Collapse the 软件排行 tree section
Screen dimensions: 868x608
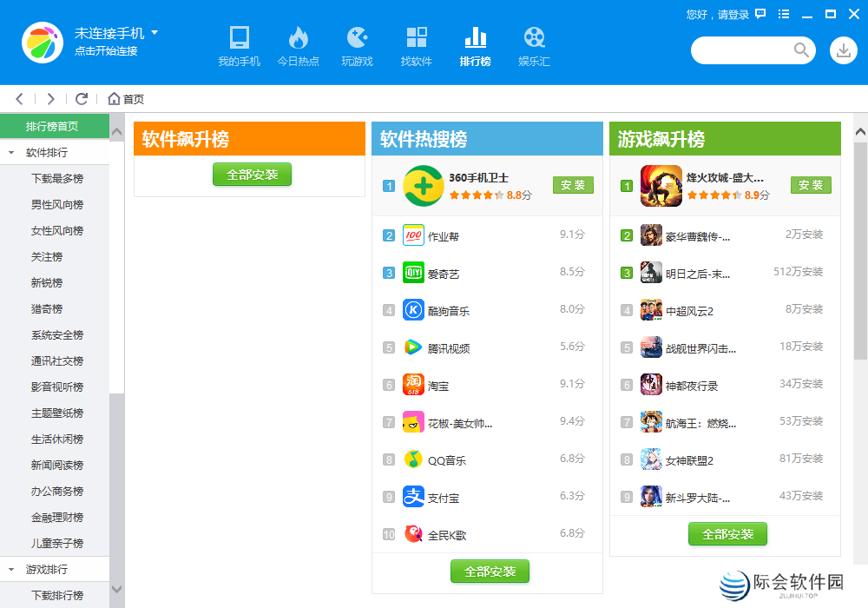(x=11, y=153)
